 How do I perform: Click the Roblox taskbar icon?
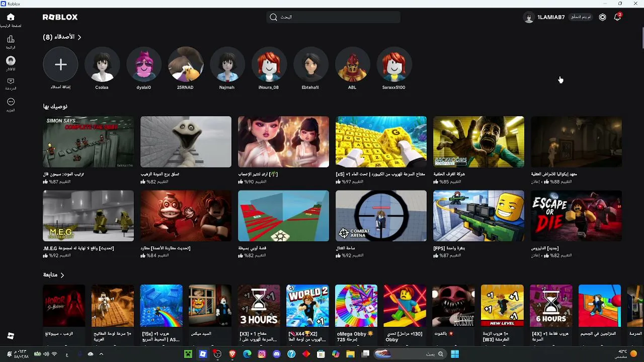203,354
